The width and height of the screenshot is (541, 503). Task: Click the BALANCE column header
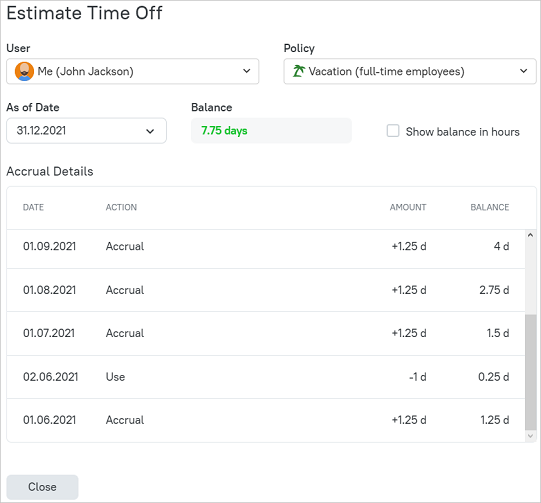point(490,207)
